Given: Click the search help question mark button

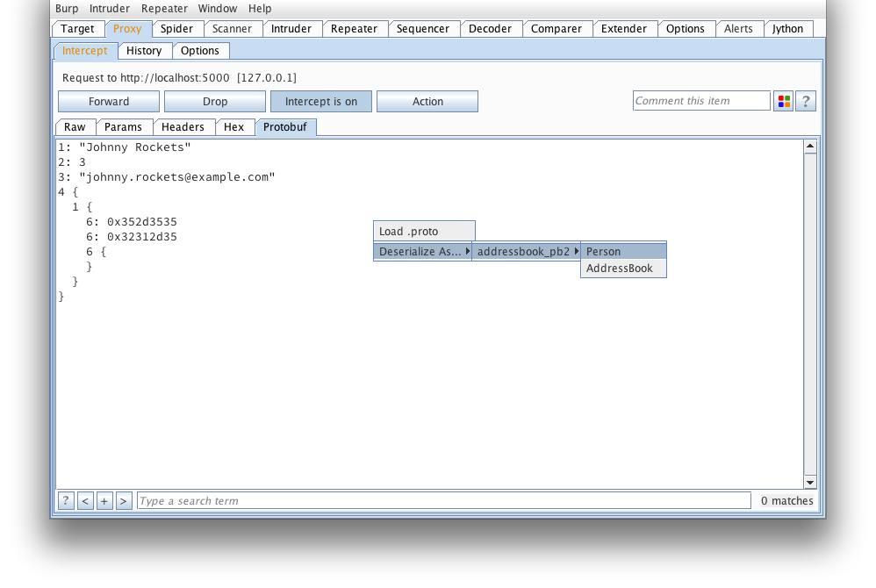Looking at the screenshot, I should [66, 500].
